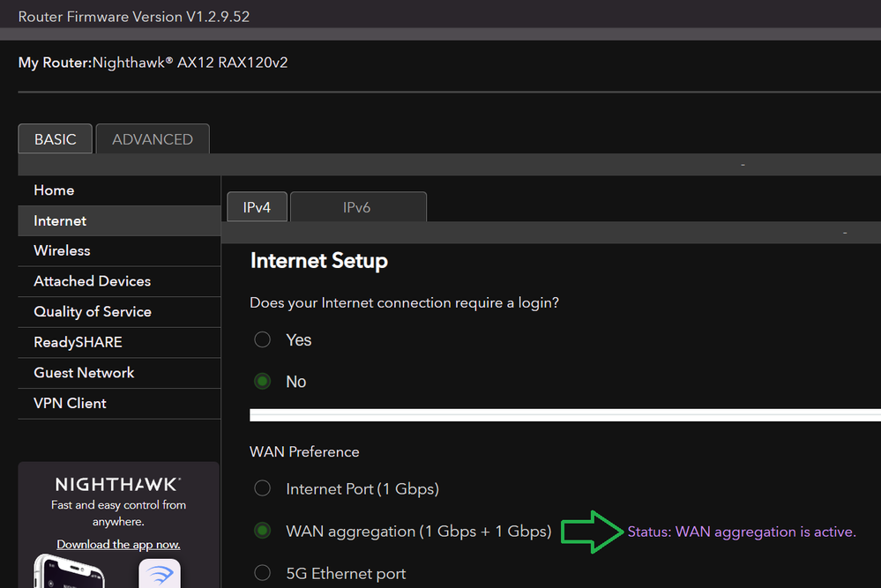
Task: Select No for login required
Action: 263,382
